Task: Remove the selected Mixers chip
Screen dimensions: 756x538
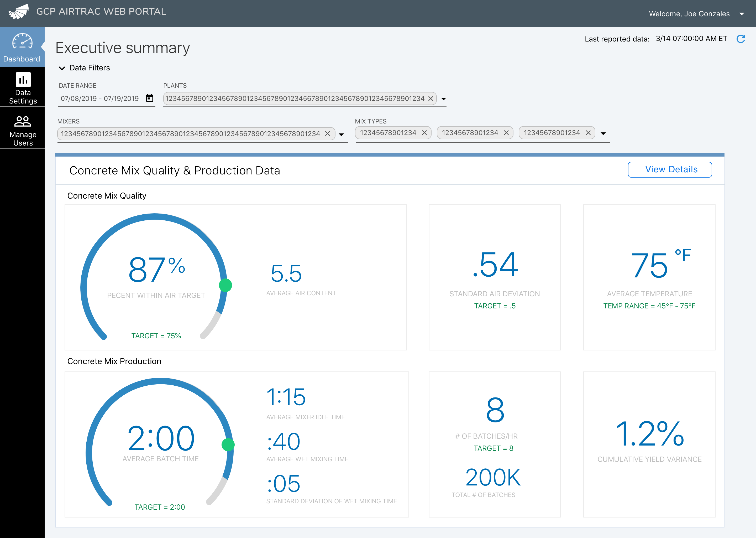Action: click(327, 133)
